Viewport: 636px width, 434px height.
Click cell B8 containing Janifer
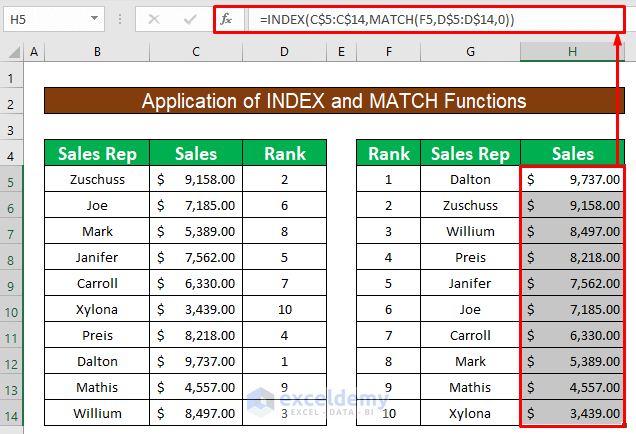97,257
